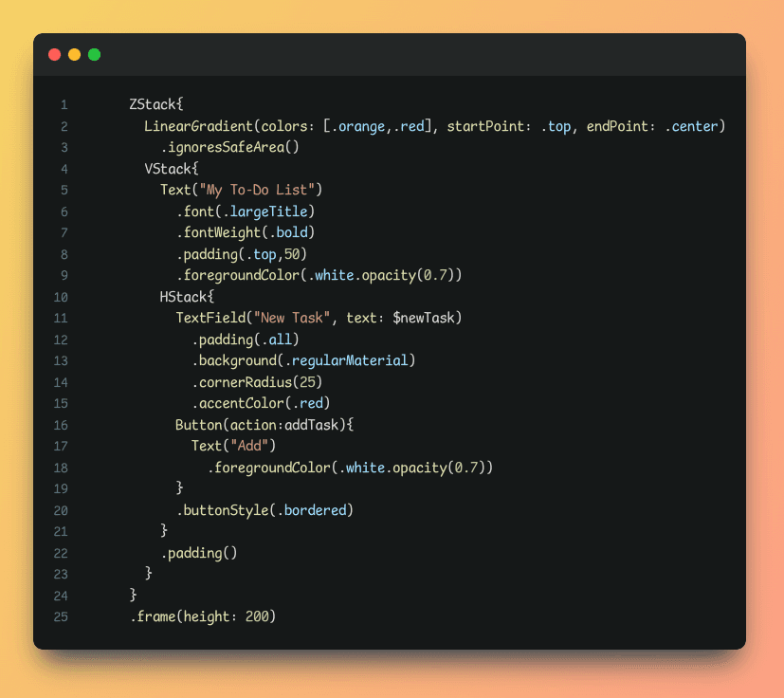Click the red close window dot
Image resolution: width=784 pixels, height=698 pixels.
(54, 55)
